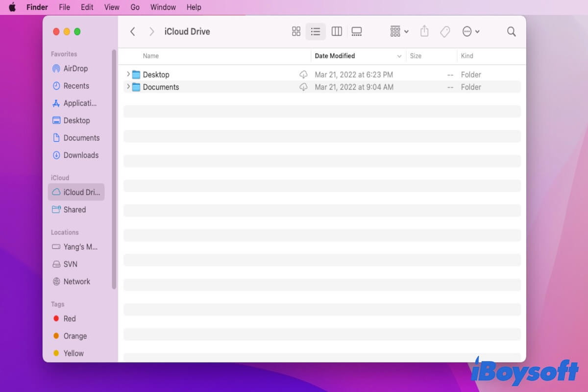Download the Desktop folder from iCloud
This screenshot has width=588, height=392.
click(x=304, y=74)
